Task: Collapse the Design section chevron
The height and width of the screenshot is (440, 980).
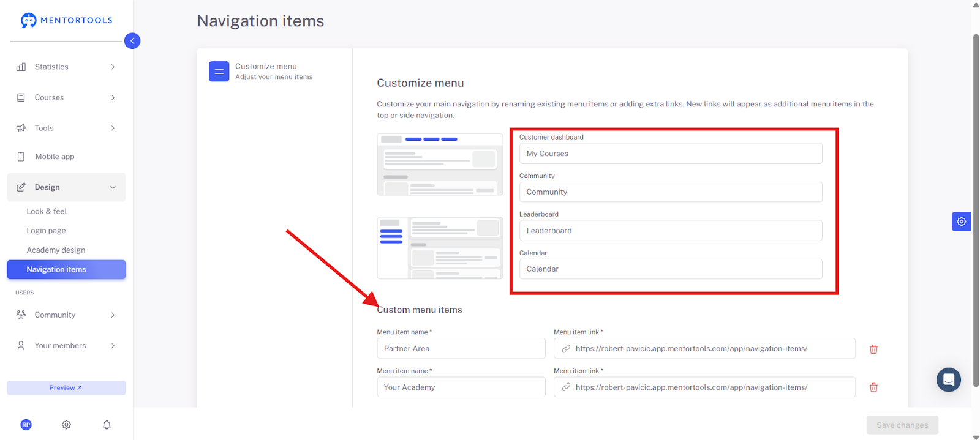Action: coord(113,187)
